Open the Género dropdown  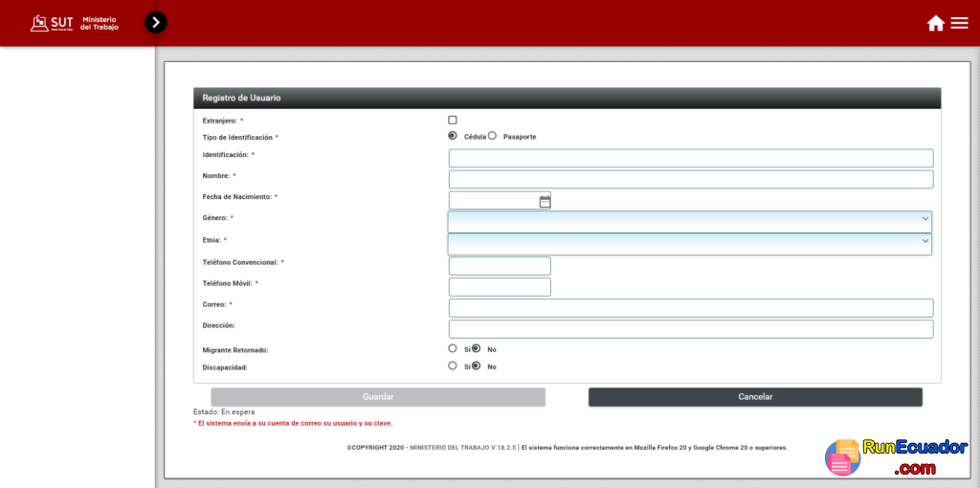690,222
